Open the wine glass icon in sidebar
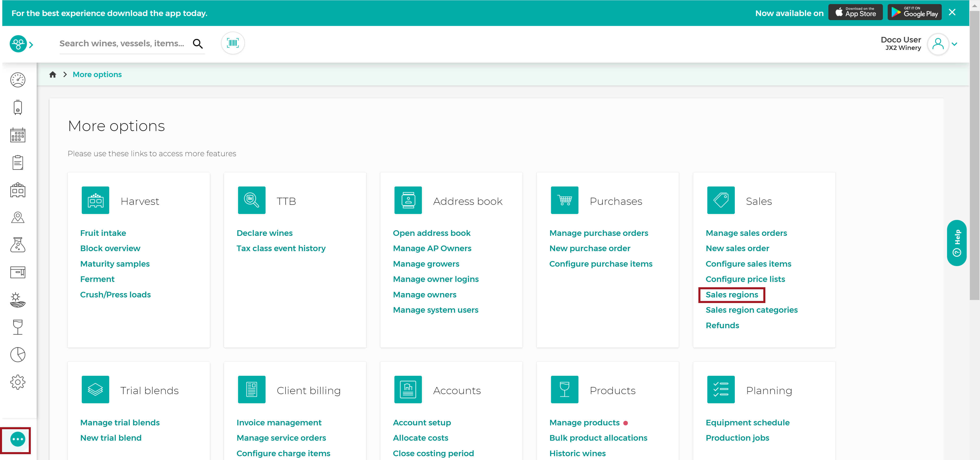The image size is (980, 460). tap(18, 327)
